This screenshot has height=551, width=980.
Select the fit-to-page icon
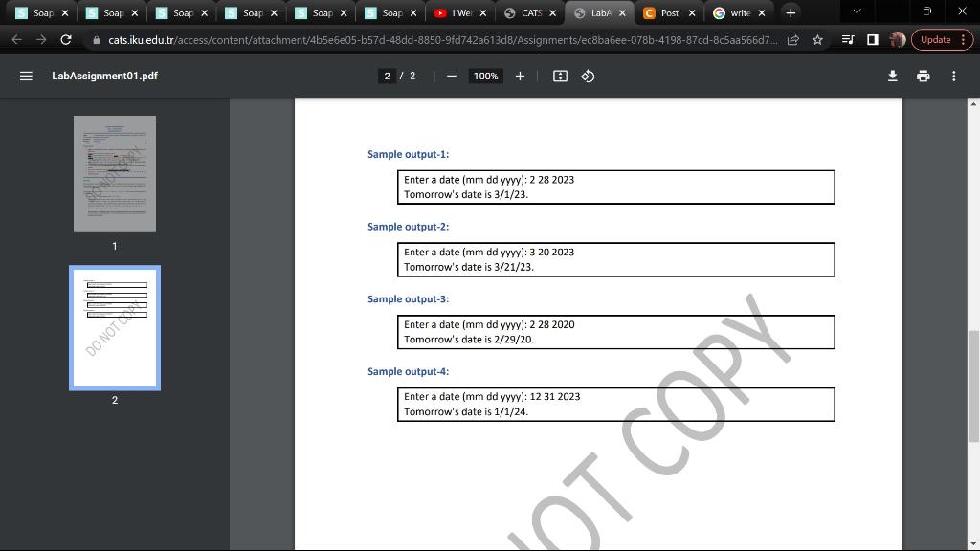pyautogui.click(x=560, y=75)
